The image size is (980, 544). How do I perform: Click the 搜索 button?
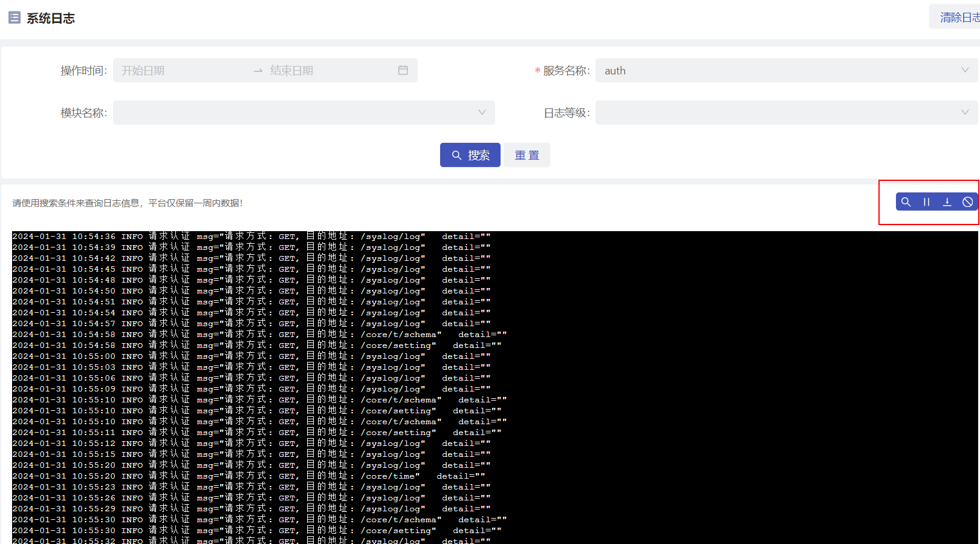click(x=470, y=155)
